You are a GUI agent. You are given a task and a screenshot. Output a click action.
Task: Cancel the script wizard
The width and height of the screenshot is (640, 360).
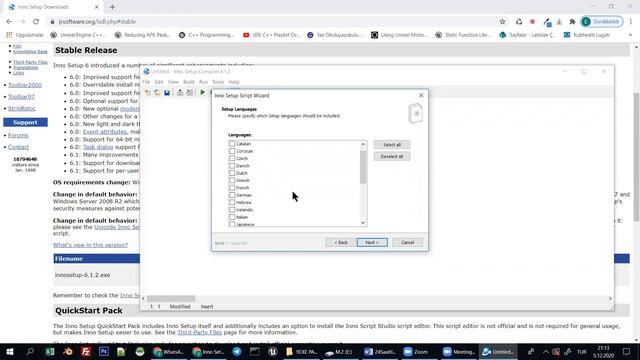pyautogui.click(x=407, y=242)
